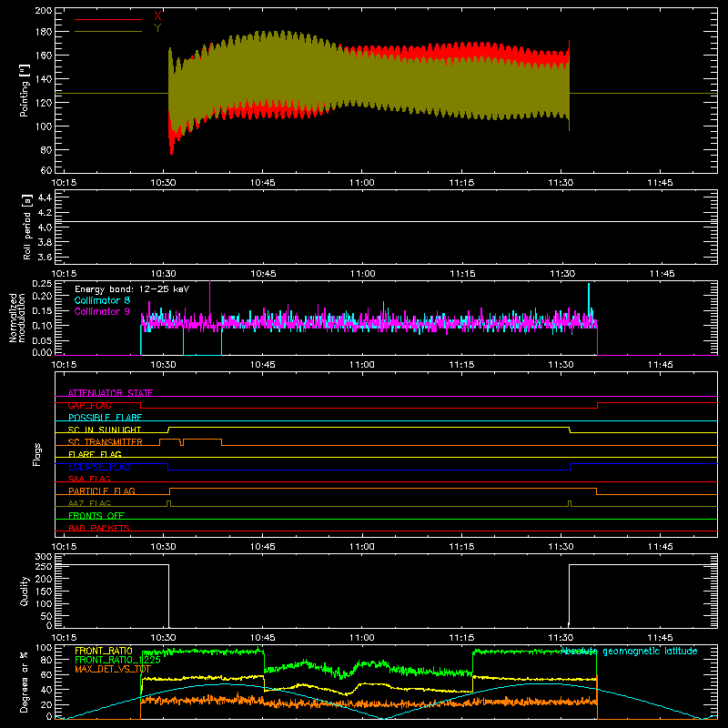728x728 pixels.
Task: Click the 'Pointing' vertical axis title
Action: click(x=25, y=90)
